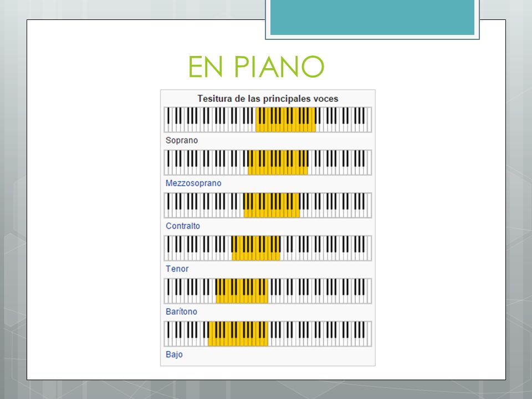
Task: Click the Bajo keyboard range image
Action: coord(268,334)
